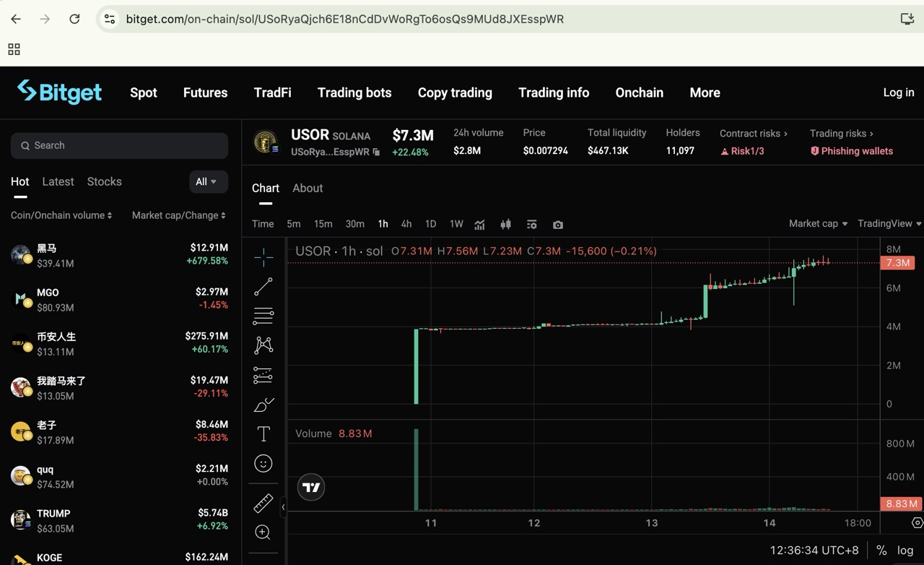Toggle percentage scale on the chart

pos(881,550)
